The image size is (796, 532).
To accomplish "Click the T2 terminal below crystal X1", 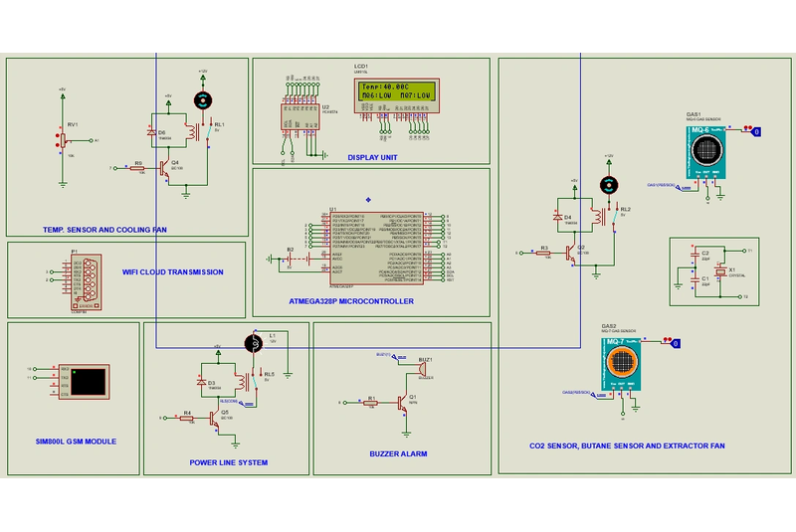I will click(x=740, y=296).
